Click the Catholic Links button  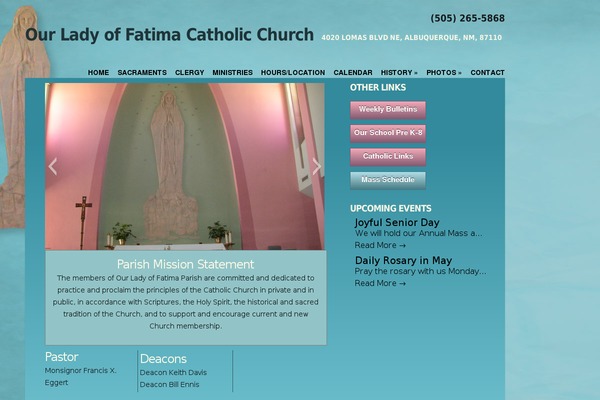click(388, 157)
